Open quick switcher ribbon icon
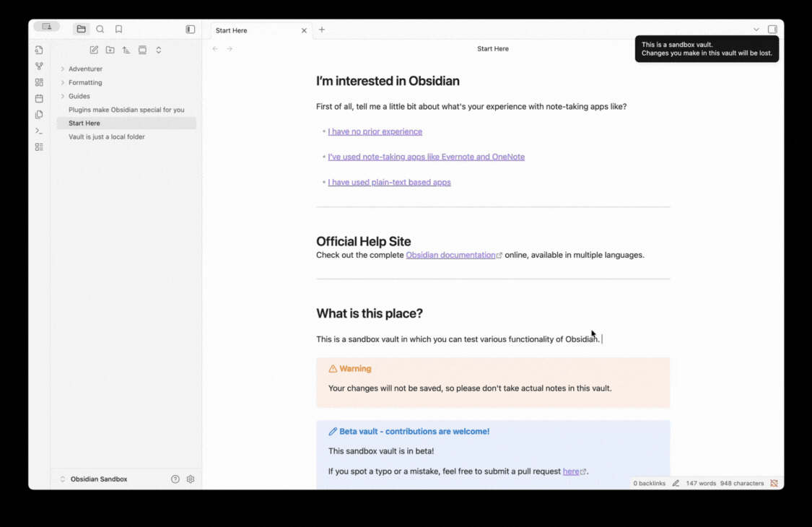Viewport: 812px width, 527px height. click(39, 51)
